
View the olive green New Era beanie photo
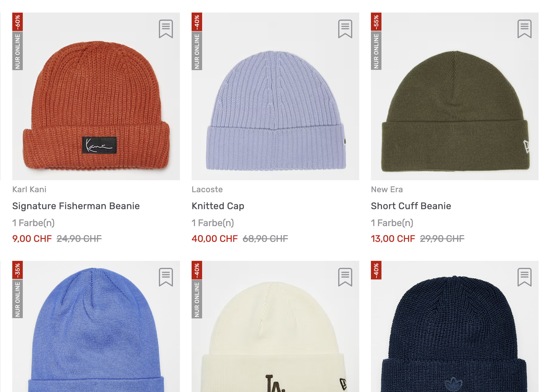455,96
